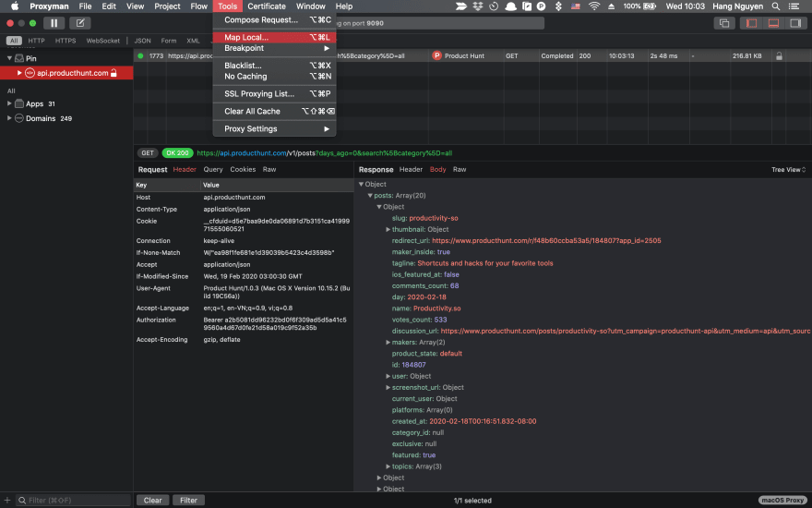
Task: Expand the Domains group
Action: (x=9, y=118)
